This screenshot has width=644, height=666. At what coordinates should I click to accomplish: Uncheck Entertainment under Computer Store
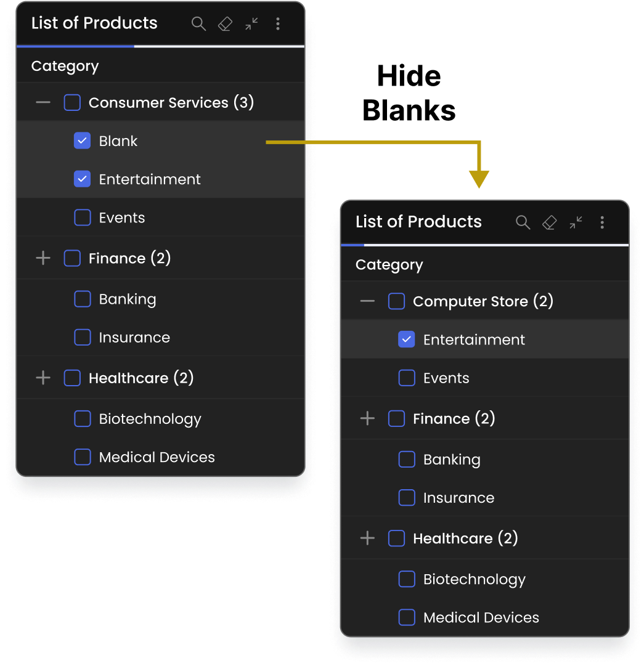click(x=407, y=339)
